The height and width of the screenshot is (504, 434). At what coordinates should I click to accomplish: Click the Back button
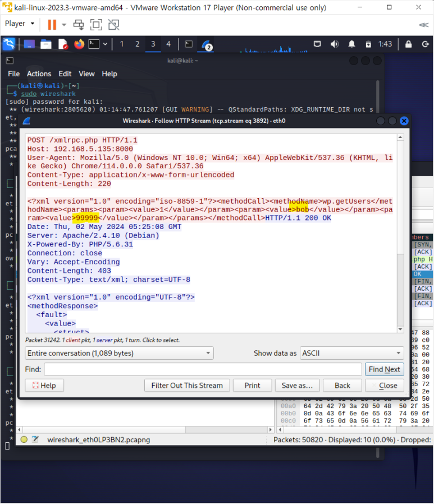(x=342, y=386)
